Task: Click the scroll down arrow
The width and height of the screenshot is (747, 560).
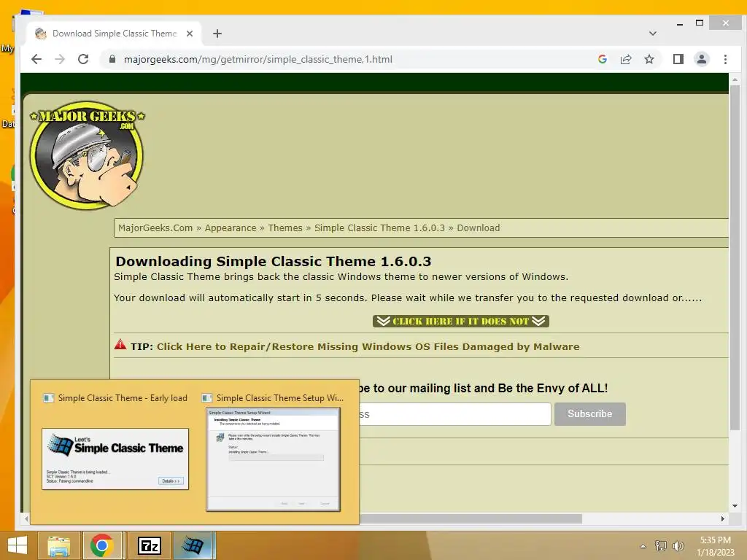Action: (735, 506)
